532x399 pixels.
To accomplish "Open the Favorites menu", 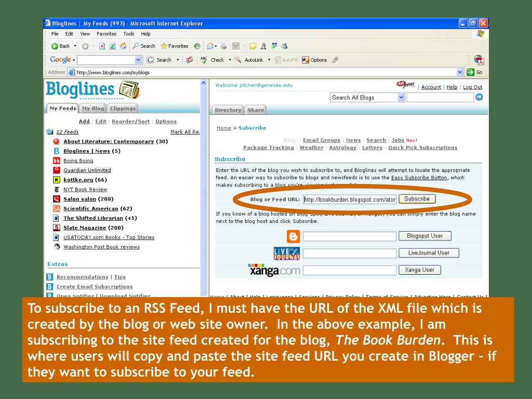I will click(107, 34).
